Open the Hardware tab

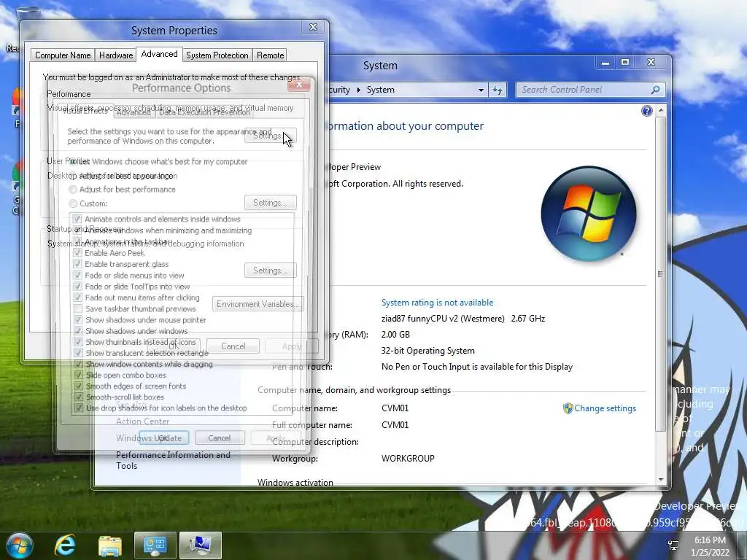coord(116,55)
